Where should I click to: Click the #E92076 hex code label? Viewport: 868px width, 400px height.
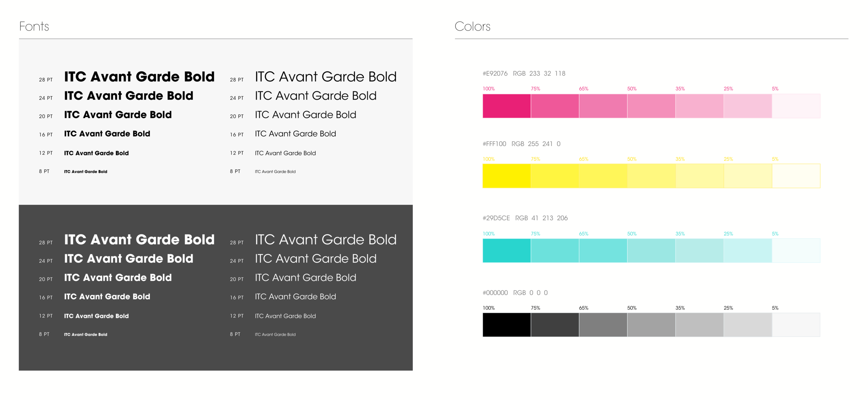click(x=495, y=74)
